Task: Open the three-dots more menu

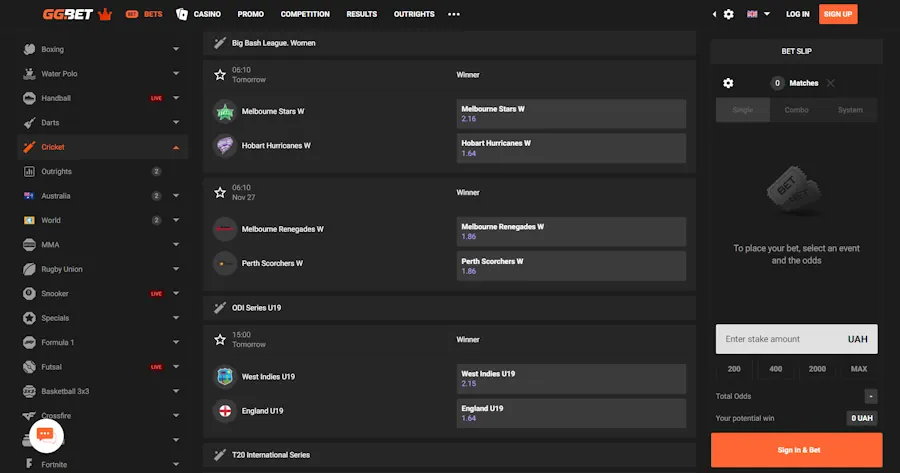Action: pyautogui.click(x=454, y=14)
